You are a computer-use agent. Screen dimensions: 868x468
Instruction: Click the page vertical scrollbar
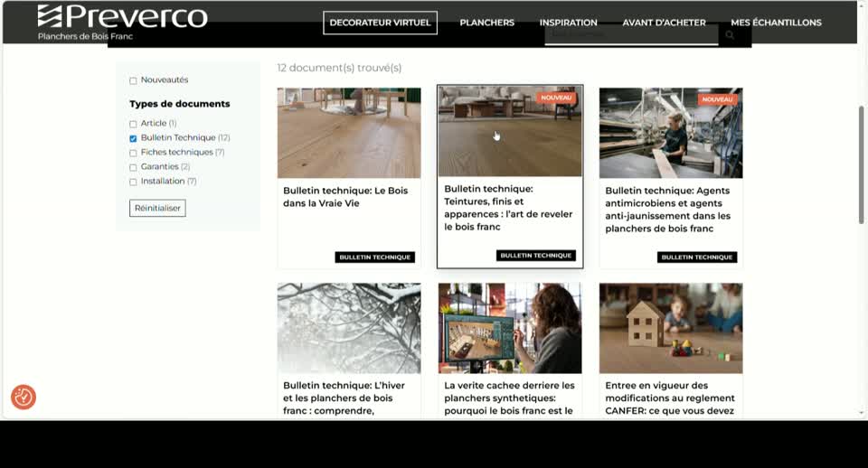coord(861,164)
